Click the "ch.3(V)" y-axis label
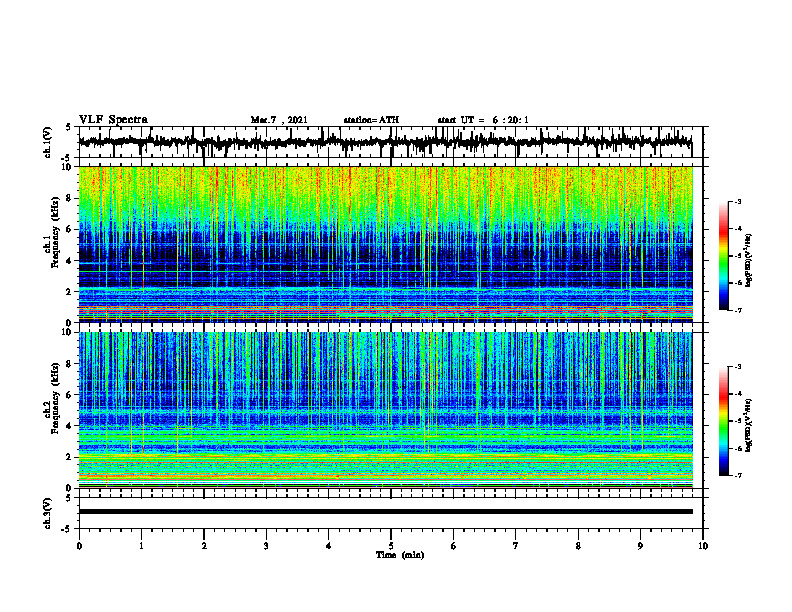This screenshot has height=612, width=792. coord(48,514)
